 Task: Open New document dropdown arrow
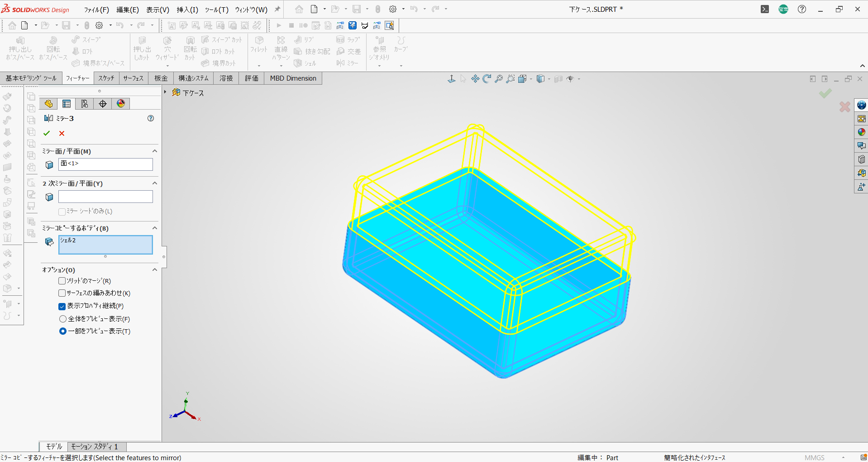point(324,9)
